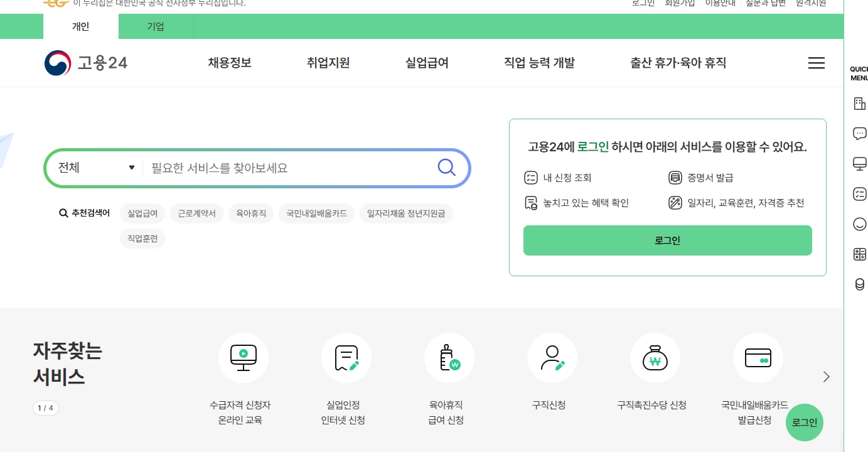The height and width of the screenshot is (452, 868).
Task: Click the floating round 로그인 button
Action: [805, 422]
